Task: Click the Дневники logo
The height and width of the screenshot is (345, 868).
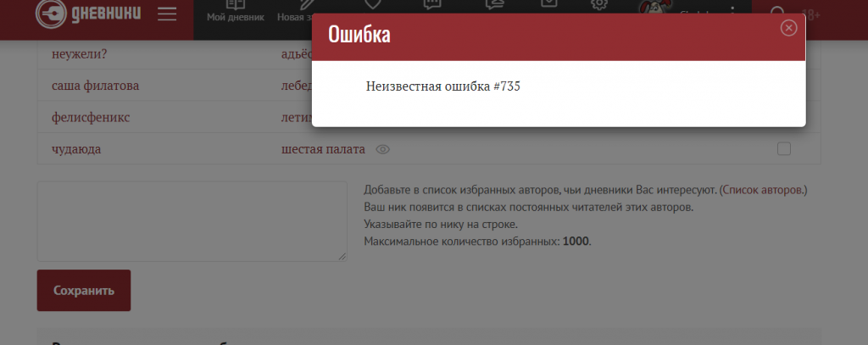Action: [89, 14]
